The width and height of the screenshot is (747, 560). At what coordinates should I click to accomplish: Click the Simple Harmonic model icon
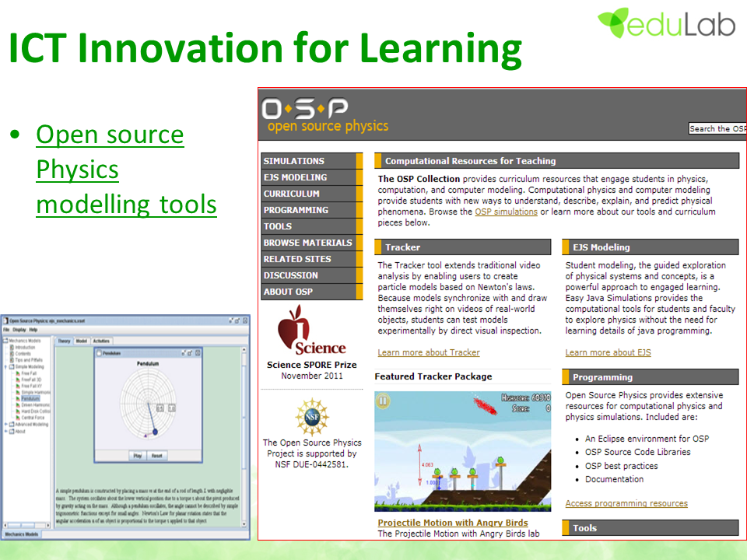point(18,392)
